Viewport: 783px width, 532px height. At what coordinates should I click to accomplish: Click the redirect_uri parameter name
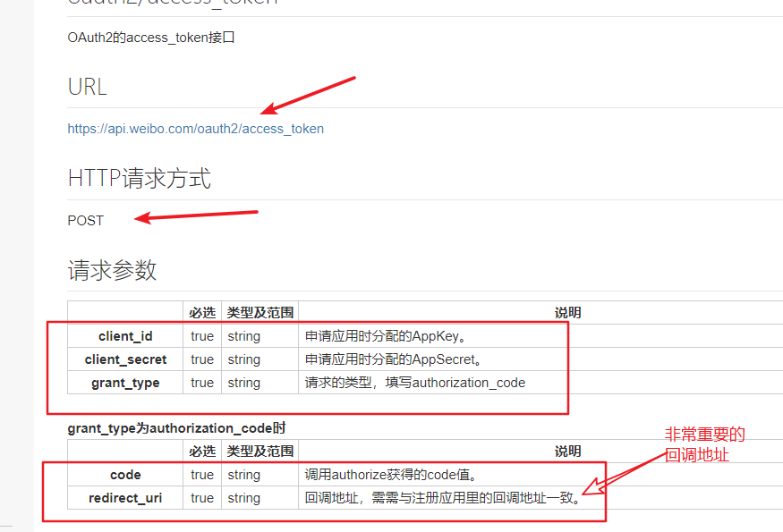point(124,498)
